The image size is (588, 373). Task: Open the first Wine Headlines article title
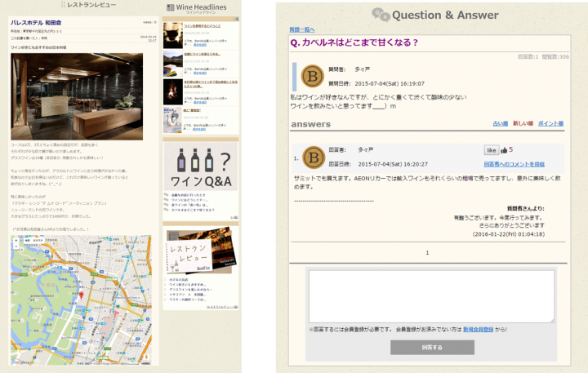(203, 26)
